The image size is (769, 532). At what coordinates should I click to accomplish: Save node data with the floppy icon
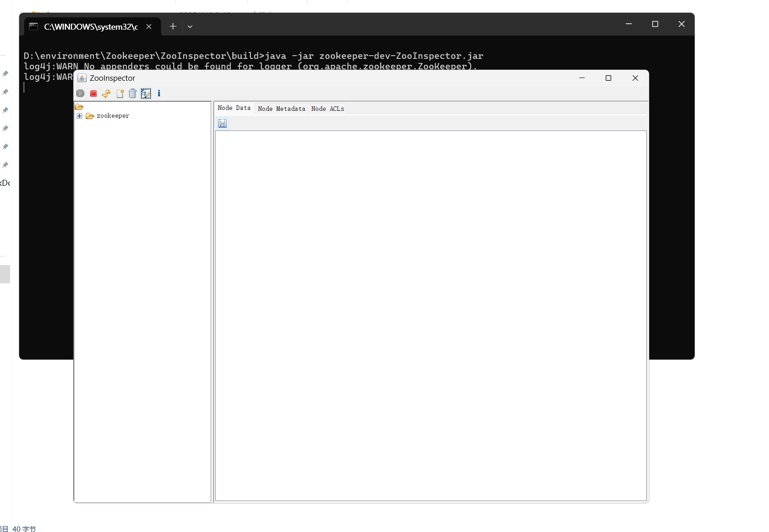(223, 124)
